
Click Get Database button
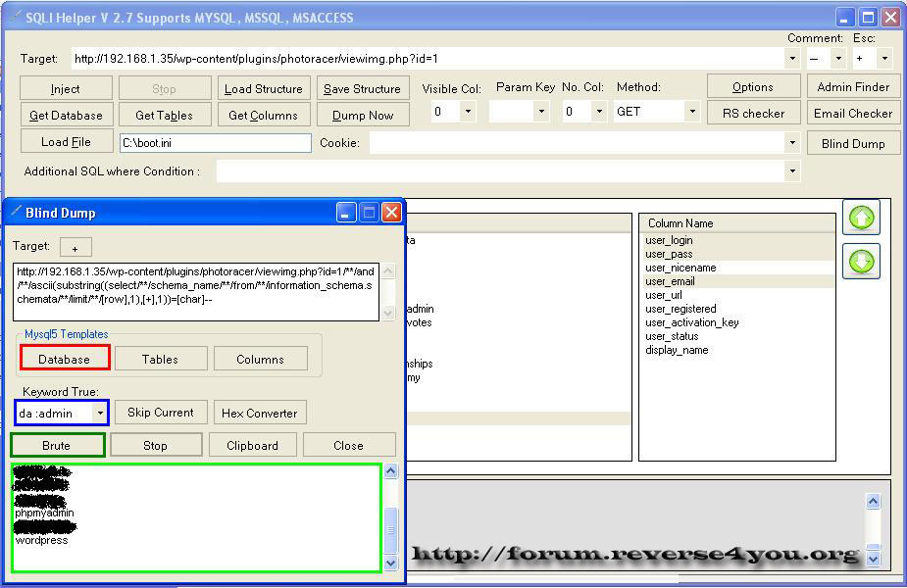(x=66, y=115)
